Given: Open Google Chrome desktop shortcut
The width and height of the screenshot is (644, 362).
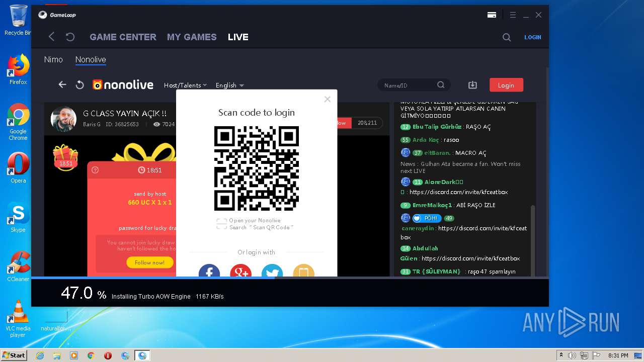Looking at the screenshot, I should tap(18, 122).
